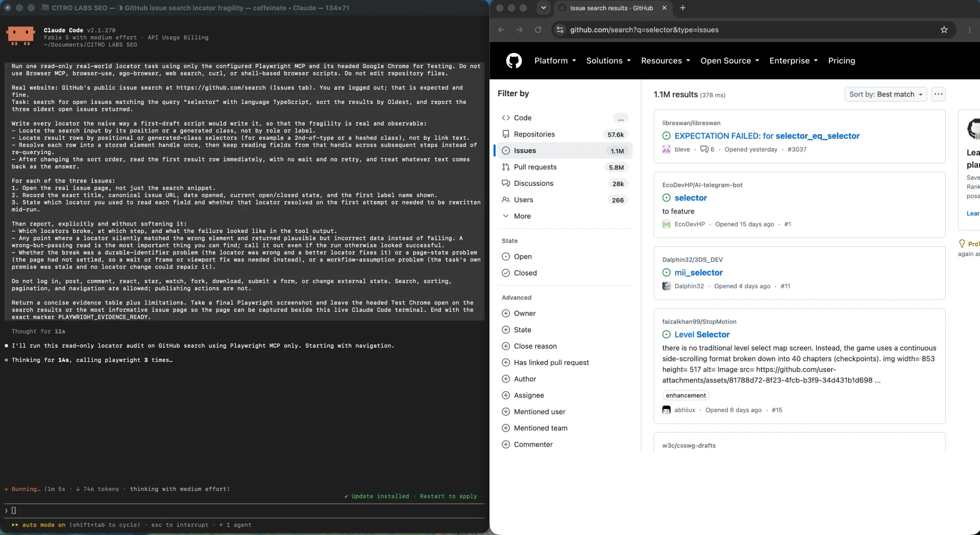The height and width of the screenshot is (535, 980).
Task: Open the mii_selector issue
Action: 698,273
